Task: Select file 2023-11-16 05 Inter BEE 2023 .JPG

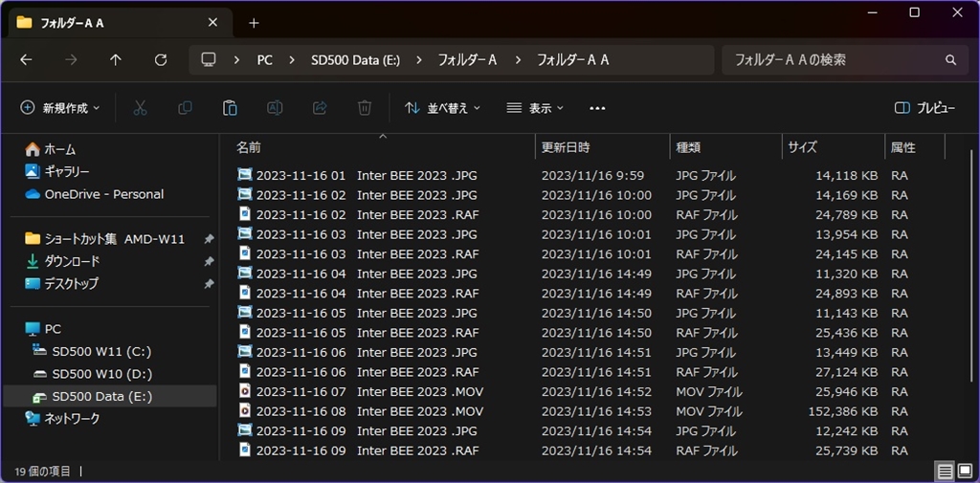Action: [x=367, y=313]
